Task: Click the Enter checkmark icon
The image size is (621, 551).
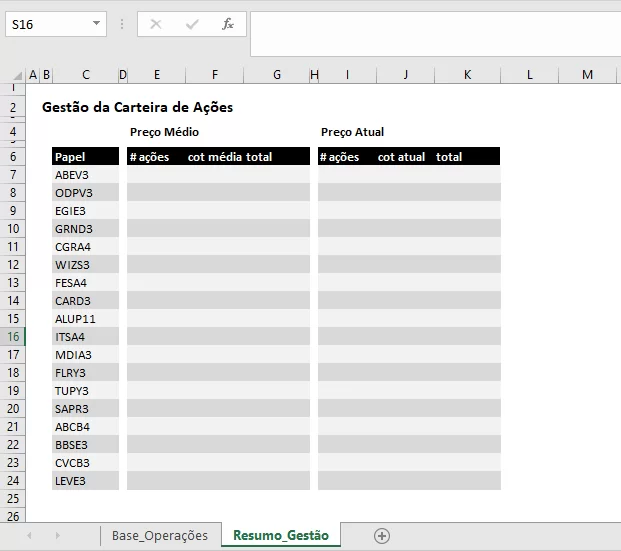Action: click(192, 24)
